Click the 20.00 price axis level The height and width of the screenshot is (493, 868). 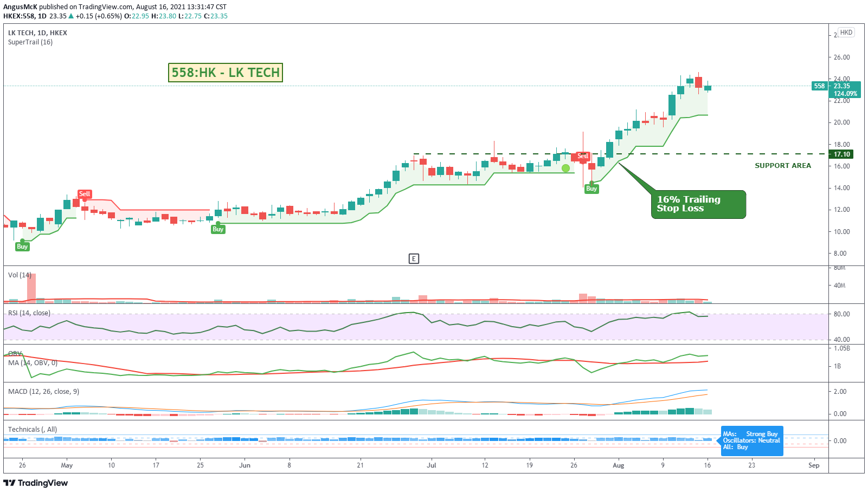pos(842,122)
